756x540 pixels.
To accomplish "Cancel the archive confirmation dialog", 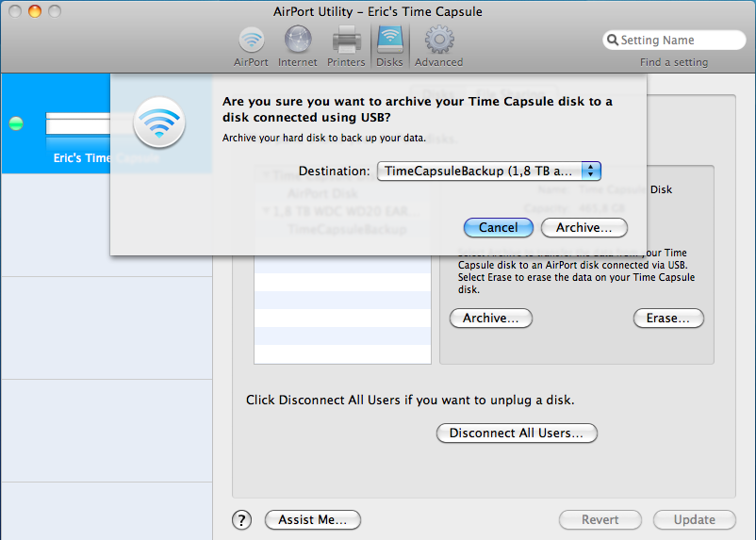I will [x=498, y=227].
